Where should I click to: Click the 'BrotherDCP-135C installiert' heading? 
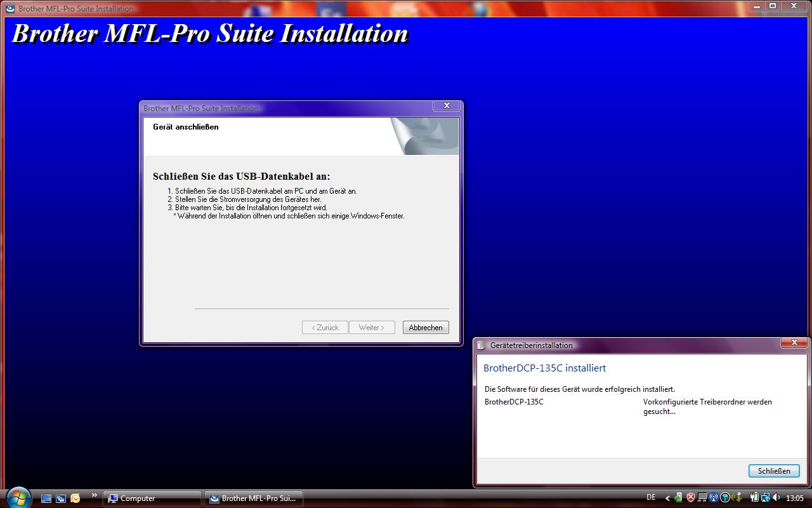[544, 368]
